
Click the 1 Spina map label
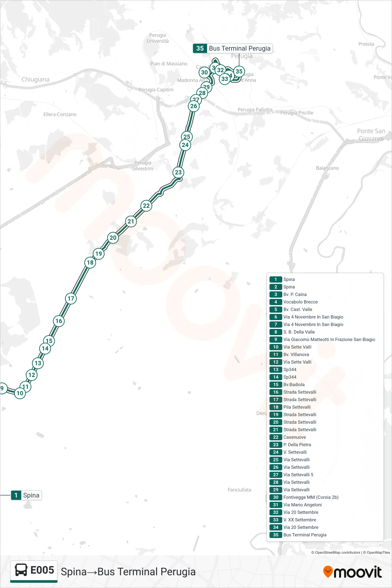point(26,495)
